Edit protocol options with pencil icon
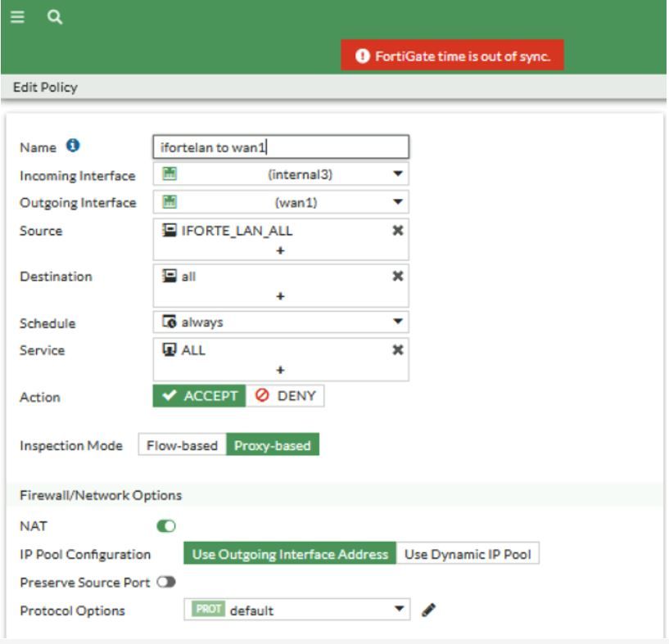 pyautogui.click(x=428, y=610)
